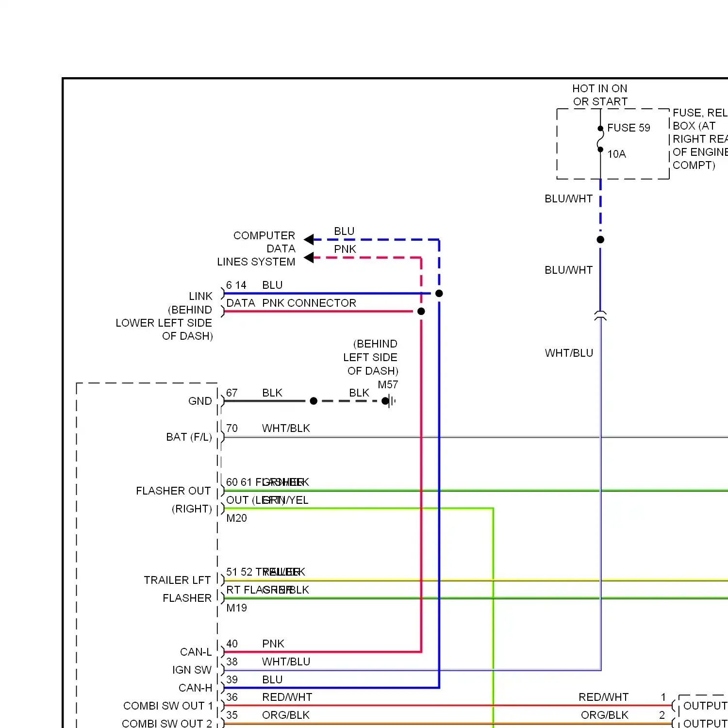Viewport: 728px width, 728px height.
Task: Click pin number 39
Action: pyautogui.click(x=232, y=679)
